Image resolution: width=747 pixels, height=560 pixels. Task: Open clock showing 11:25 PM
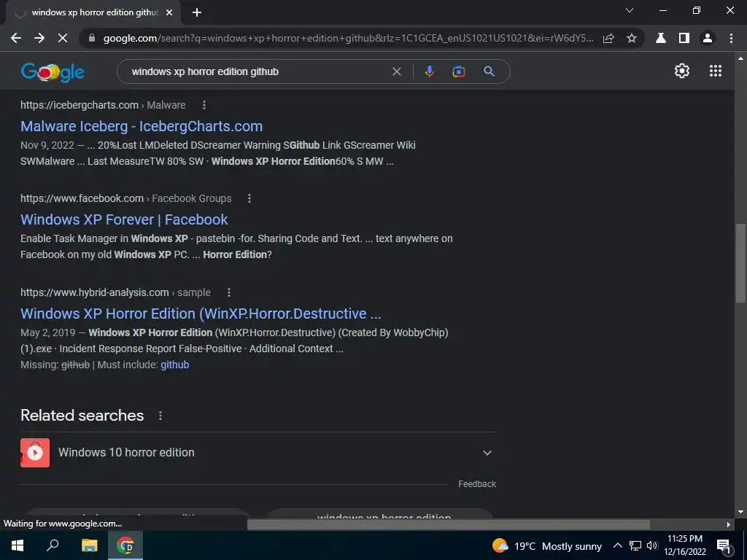(685, 545)
